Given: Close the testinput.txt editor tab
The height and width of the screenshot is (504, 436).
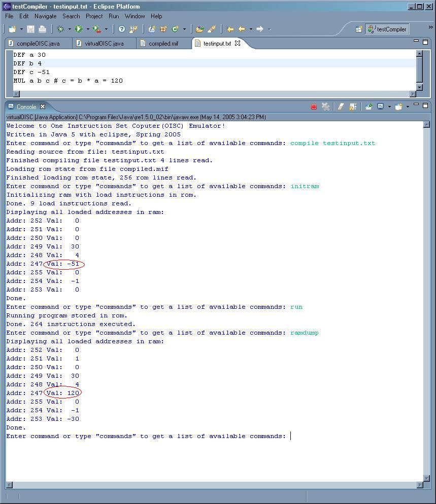Looking at the screenshot, I should (238, 43).
